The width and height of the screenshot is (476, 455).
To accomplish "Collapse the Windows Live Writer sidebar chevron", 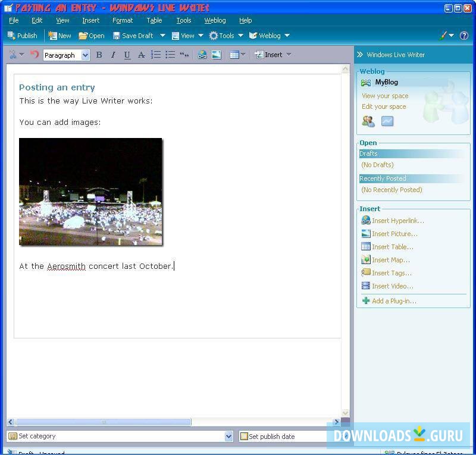I will tap(360, 55).
